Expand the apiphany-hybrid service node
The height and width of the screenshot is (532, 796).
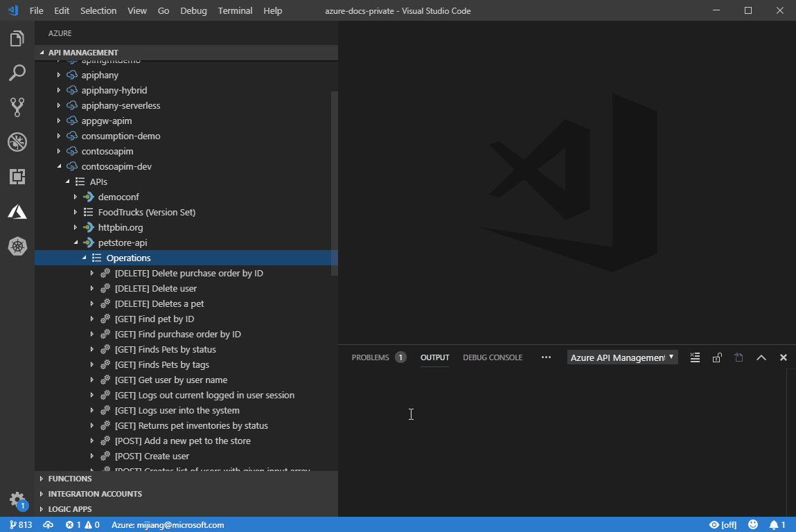[58, 90]
